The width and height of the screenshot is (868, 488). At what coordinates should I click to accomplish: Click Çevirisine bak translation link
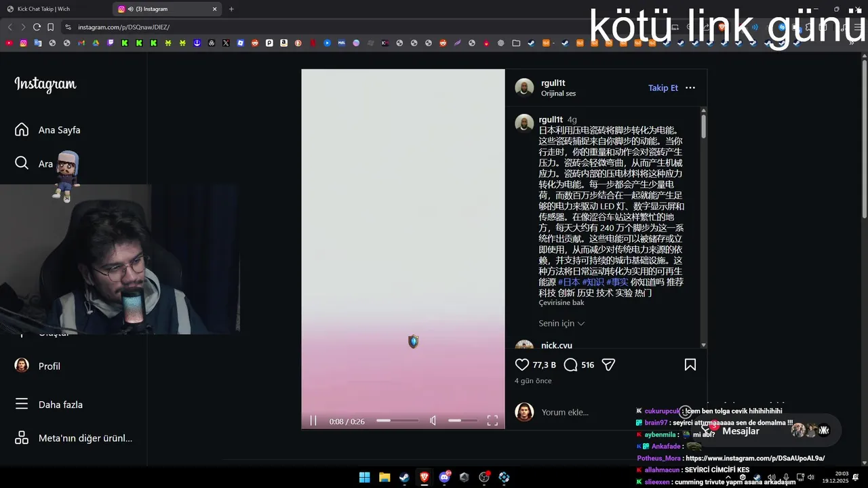561,302
